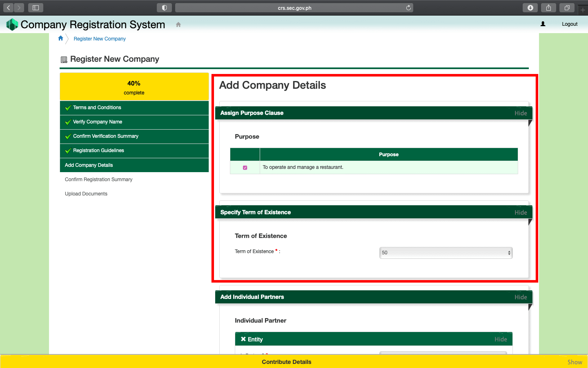
Task: Hide the Add Individual Partners section
Action: pyautogui.click(x=520, y=297)
